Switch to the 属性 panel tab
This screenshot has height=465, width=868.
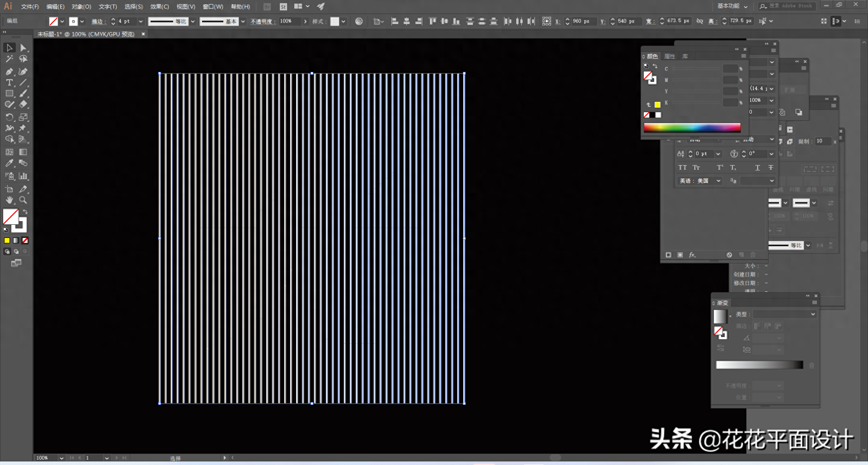(x=670, y=57)
